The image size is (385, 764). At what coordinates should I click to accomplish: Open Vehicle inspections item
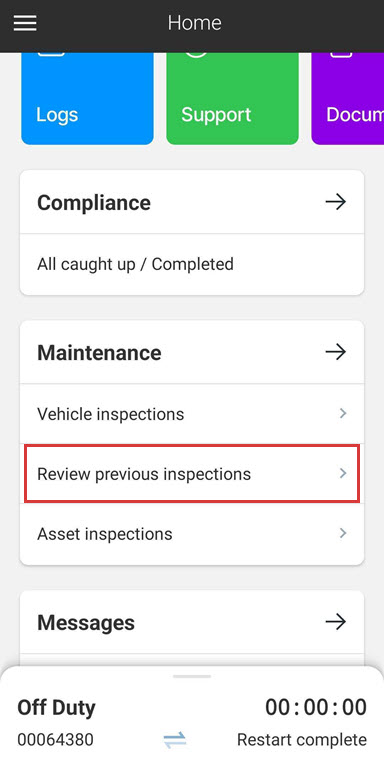point(192,414)
